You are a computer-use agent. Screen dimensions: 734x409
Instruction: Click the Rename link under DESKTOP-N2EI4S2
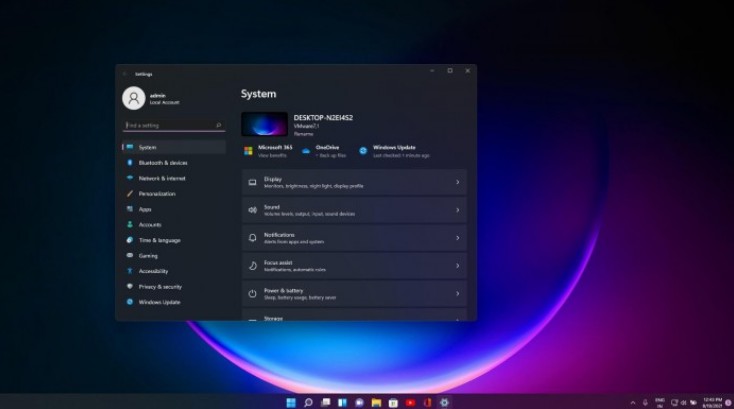(302, 133)
